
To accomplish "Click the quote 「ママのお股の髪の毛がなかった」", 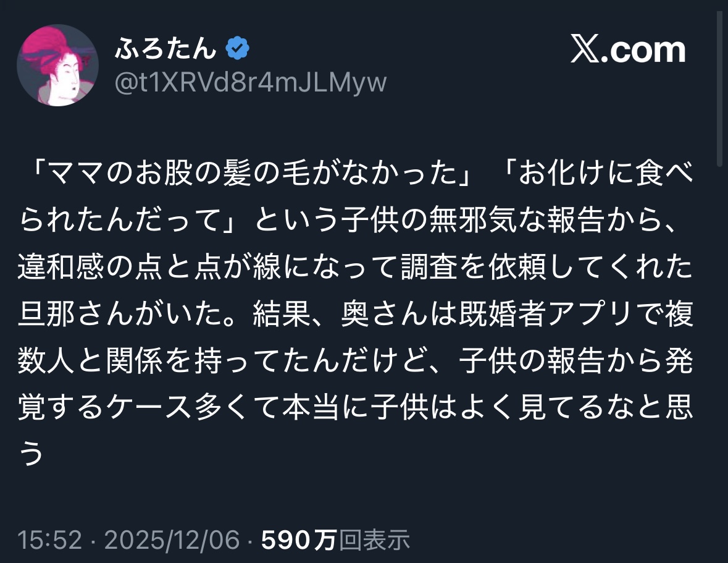I will coord(255,173).
